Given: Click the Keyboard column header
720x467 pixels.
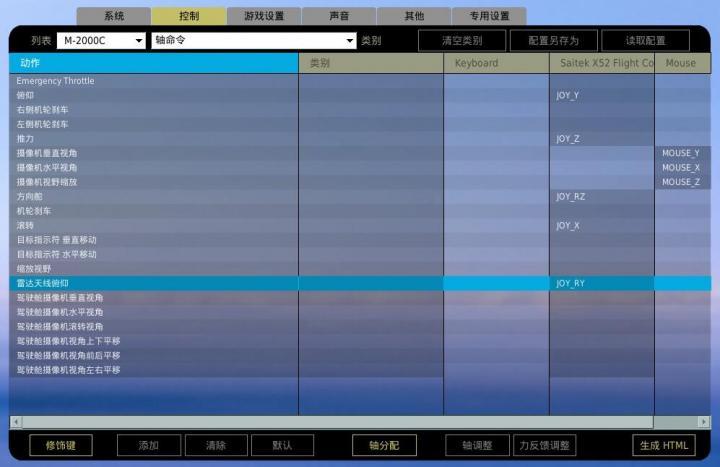Looking at the screenshot, I should click(496, 63).
